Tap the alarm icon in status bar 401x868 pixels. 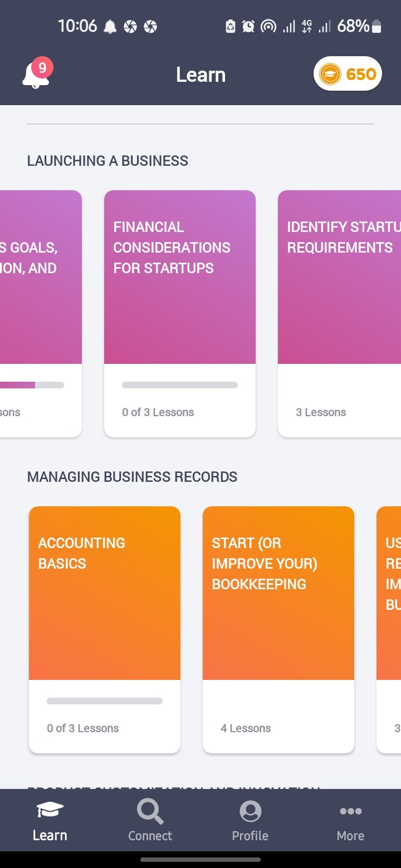248,26
